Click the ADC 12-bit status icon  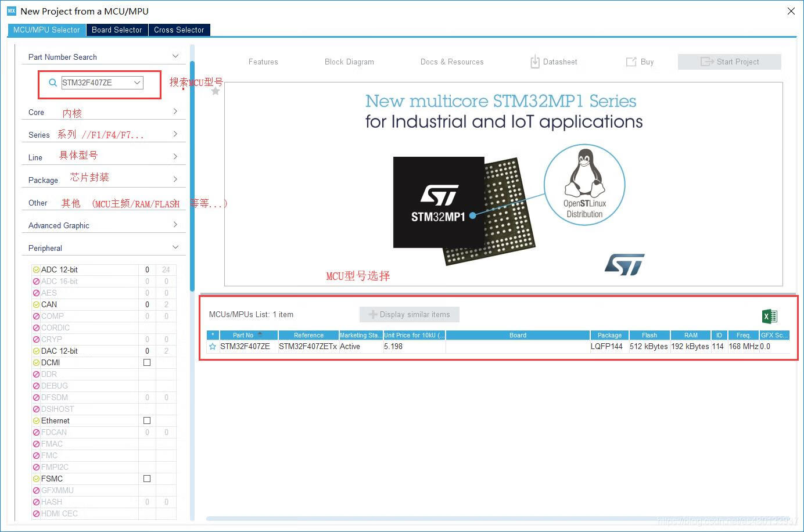pos(36,269)
